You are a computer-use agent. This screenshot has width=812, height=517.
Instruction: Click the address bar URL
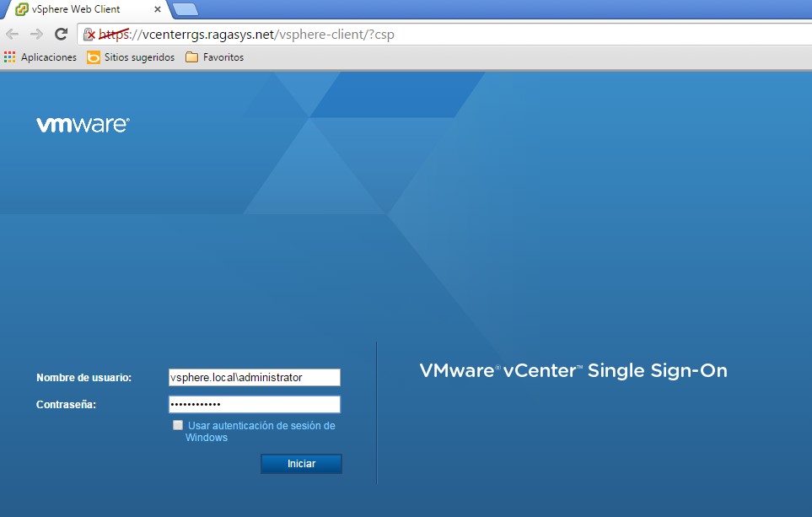click(x=246, y=35)
